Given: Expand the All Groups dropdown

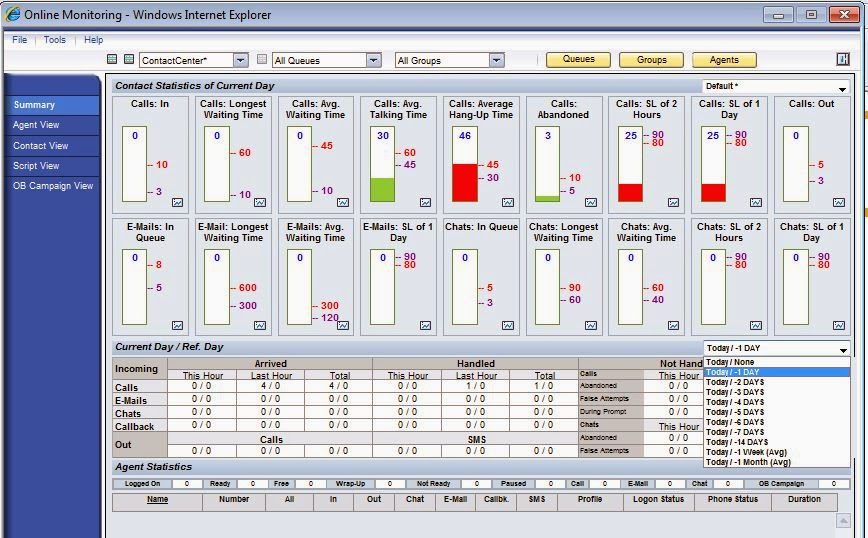Looking at the screenshot, I should (x=497, y=60).
